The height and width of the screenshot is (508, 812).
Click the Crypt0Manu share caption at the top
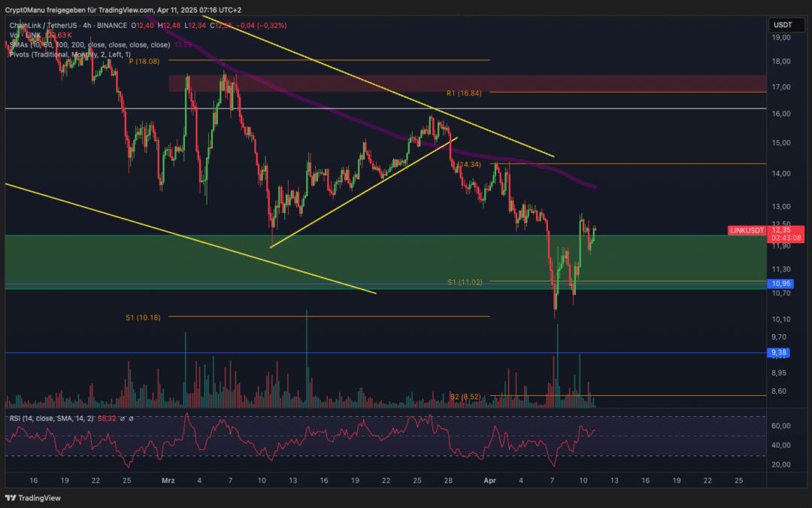tap(123, 10)
